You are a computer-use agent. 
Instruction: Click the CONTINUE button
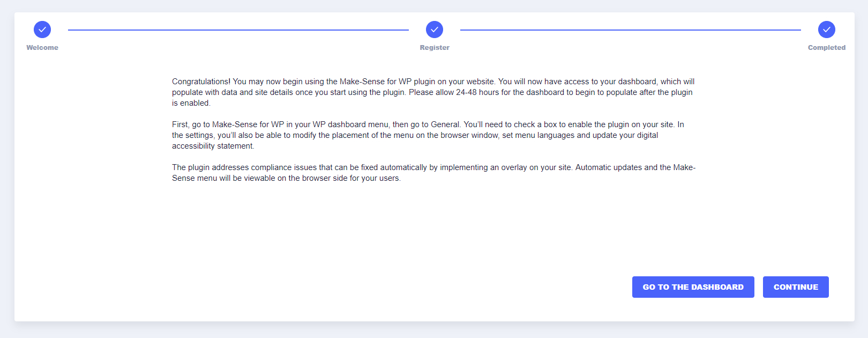tap(796, 287)
